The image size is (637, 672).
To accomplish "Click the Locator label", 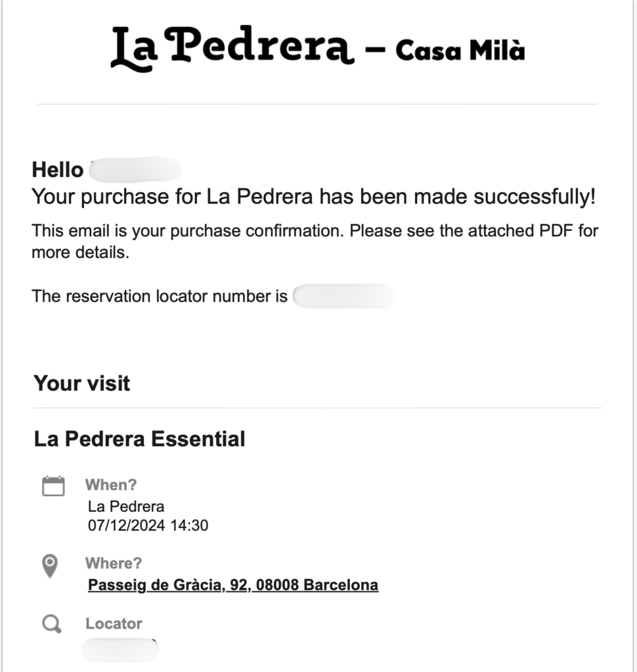I will 114,623.
